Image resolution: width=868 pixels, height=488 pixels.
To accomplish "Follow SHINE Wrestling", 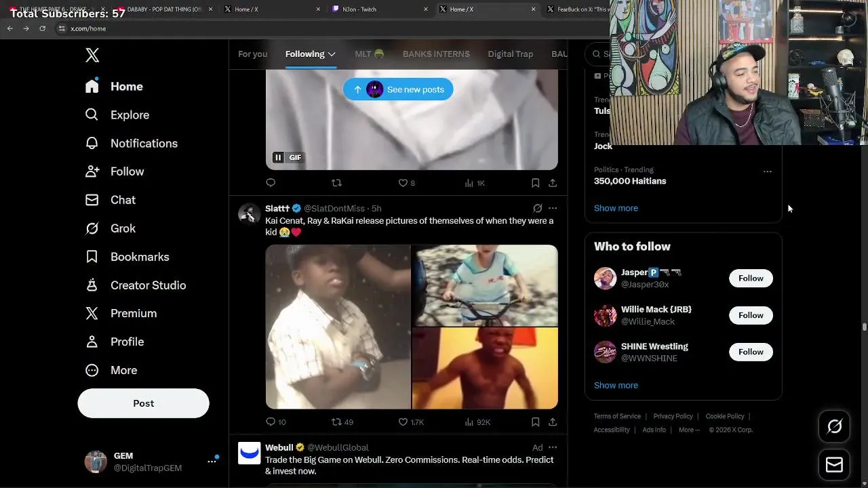I will tap(751, 352).
